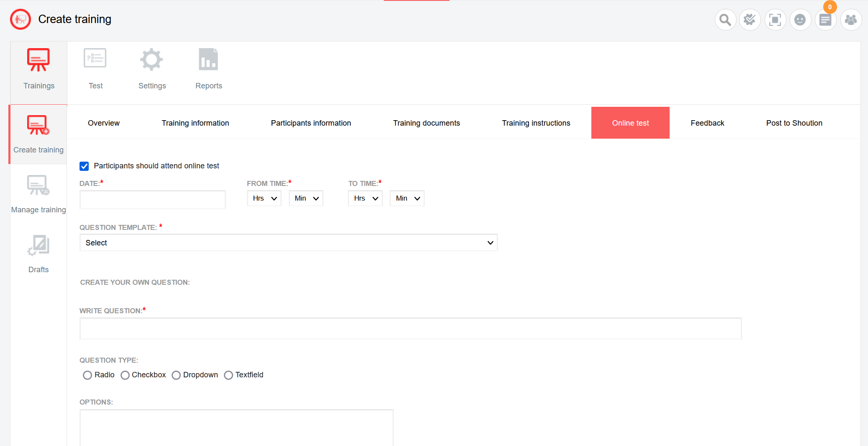Open the people group icon
868x446 pixels.
[x=851, y=20]
